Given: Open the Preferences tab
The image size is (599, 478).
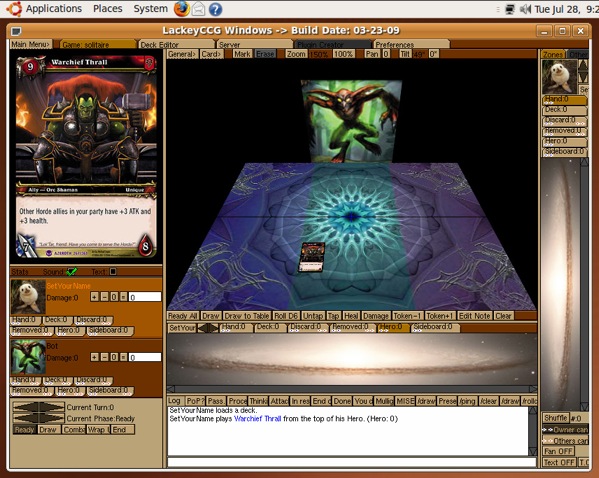Looking at the screenshot, I should point(411,44).
